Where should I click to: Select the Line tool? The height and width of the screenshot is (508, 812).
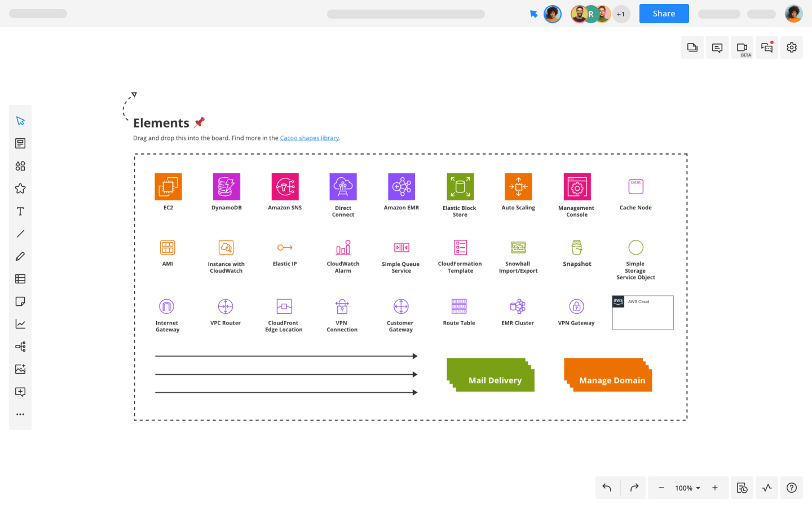[x=20, y=234]
